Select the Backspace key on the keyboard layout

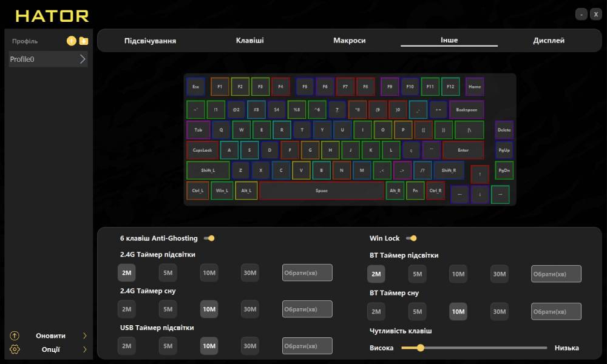466,110
